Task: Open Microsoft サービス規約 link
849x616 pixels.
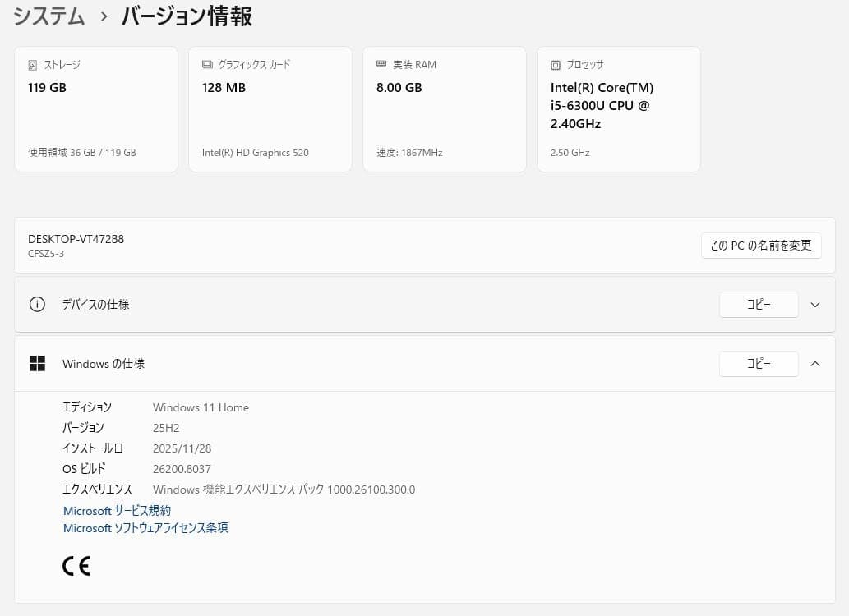Action: pyautogui.click(x=117, y=510)
